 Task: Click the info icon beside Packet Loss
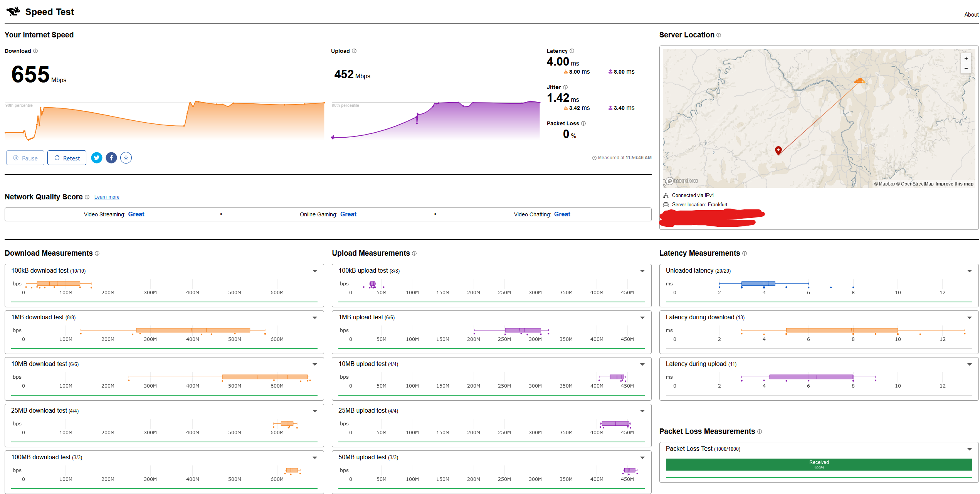(583, 123)
